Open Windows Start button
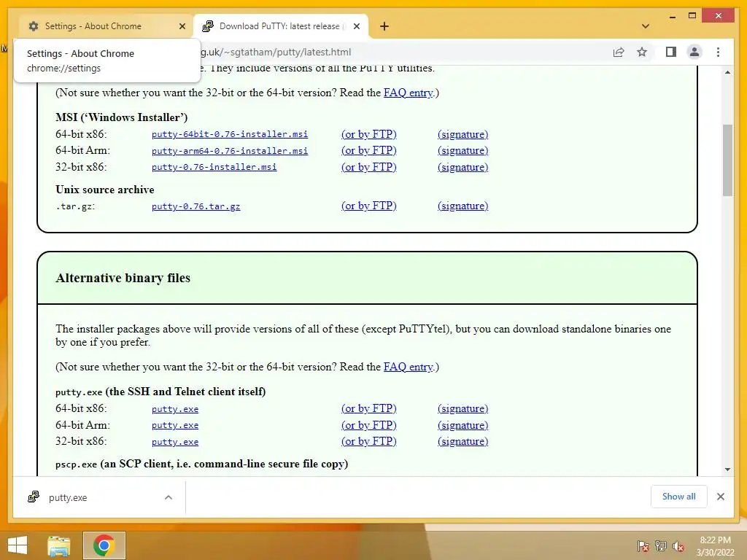The height and width of the screenshot is (560, 747). [18, 545]
